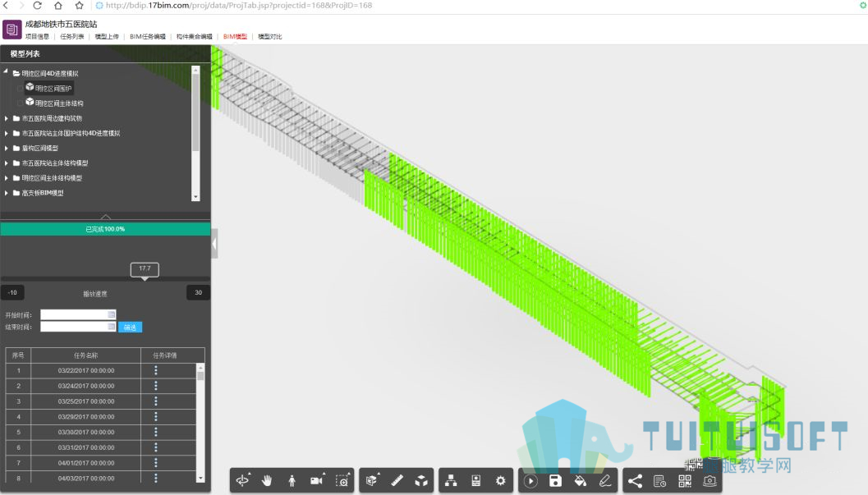Select the paint bucket fill tool
Viewport: 868px width, 495px height.
click(580, 480)
